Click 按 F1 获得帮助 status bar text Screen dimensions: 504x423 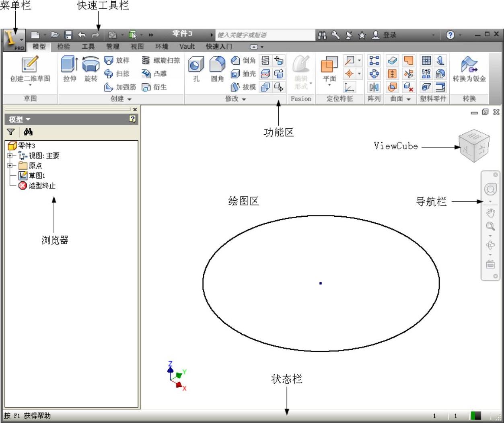[27, 416]
